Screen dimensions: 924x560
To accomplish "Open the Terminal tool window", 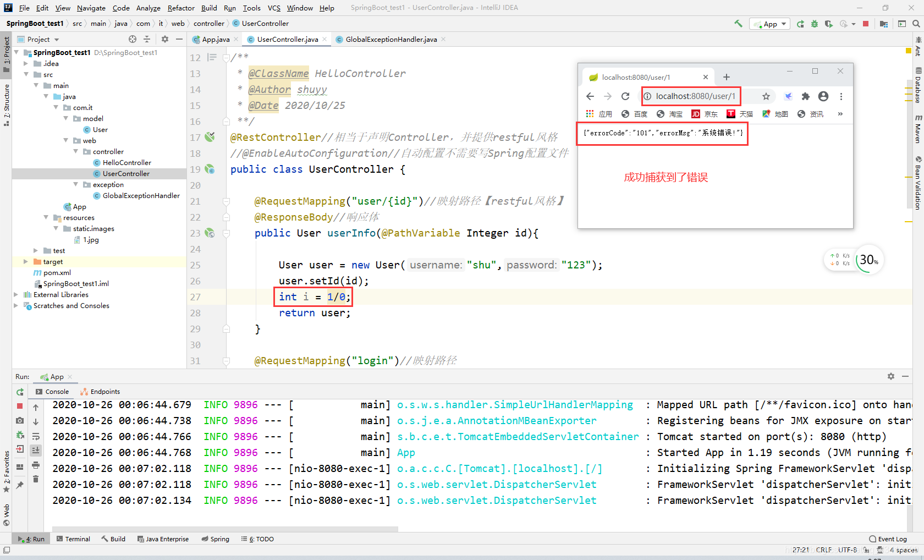I will (73, 539).
